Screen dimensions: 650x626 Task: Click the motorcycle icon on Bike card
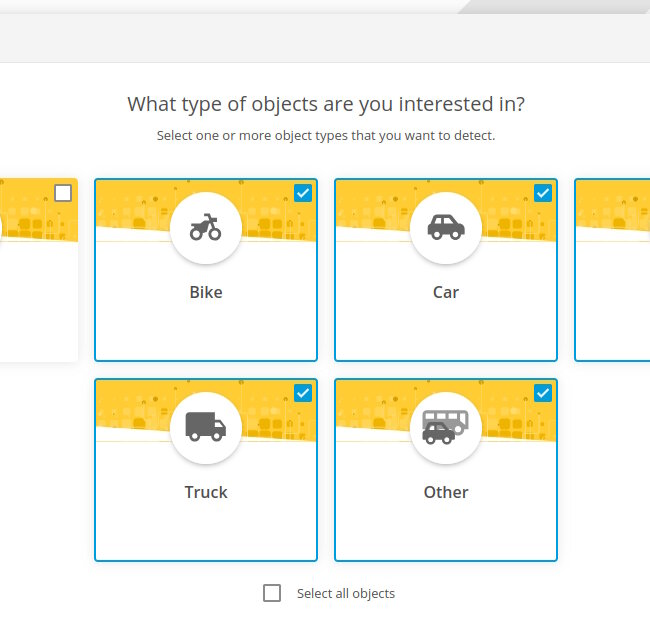(205, 227)
